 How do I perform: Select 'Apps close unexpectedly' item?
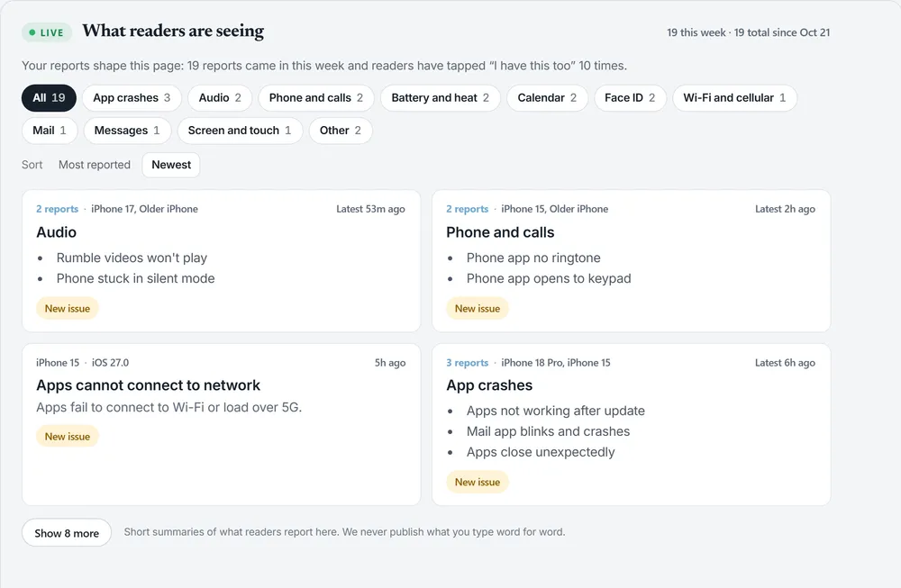[541, 453]
